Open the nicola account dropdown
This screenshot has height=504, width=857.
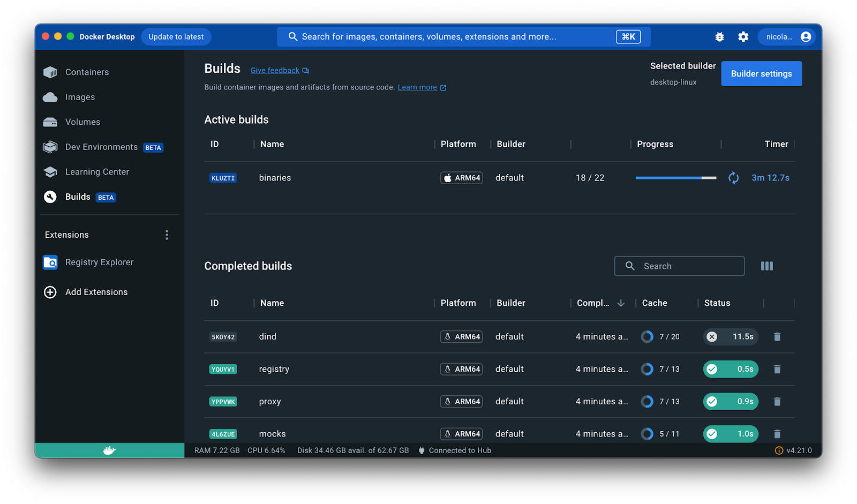tap(786, 36)
